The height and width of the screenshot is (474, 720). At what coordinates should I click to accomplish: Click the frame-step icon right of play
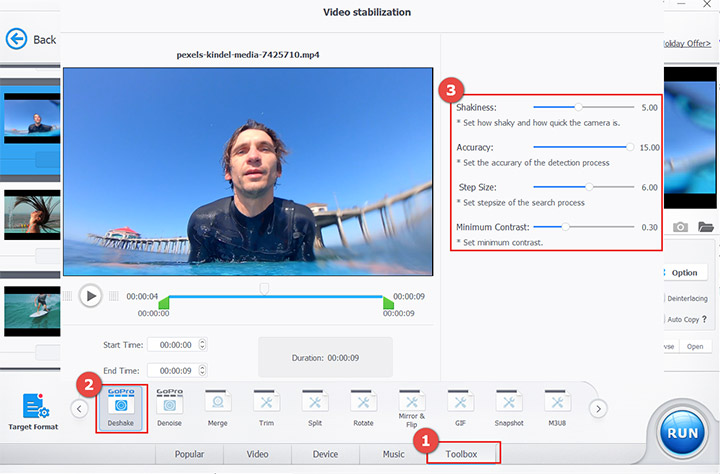pos(114,296)
